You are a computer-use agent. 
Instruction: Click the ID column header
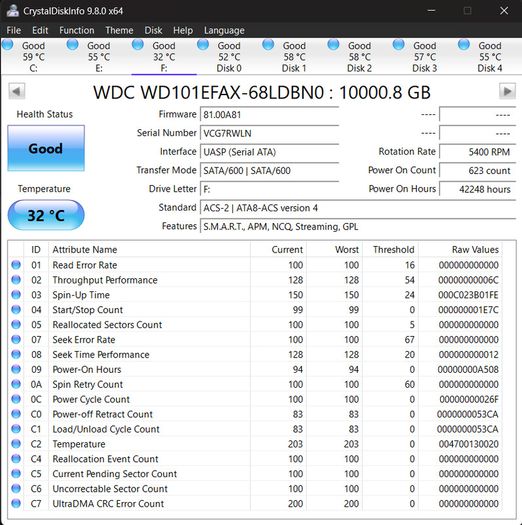(x=36, y=249)
